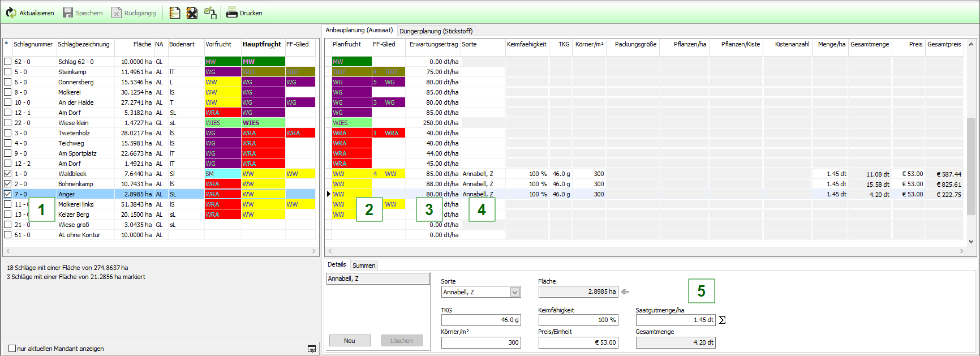This screenshot has width=980, height=356.
Task: Click the yellow WW Hauptfrucht cell for Kelzer Berg
Action: point(263,215)
